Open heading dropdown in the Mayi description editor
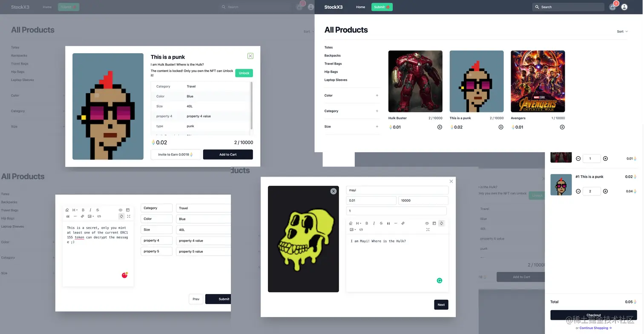Viewport: 644px width, 334px height. 358,223
